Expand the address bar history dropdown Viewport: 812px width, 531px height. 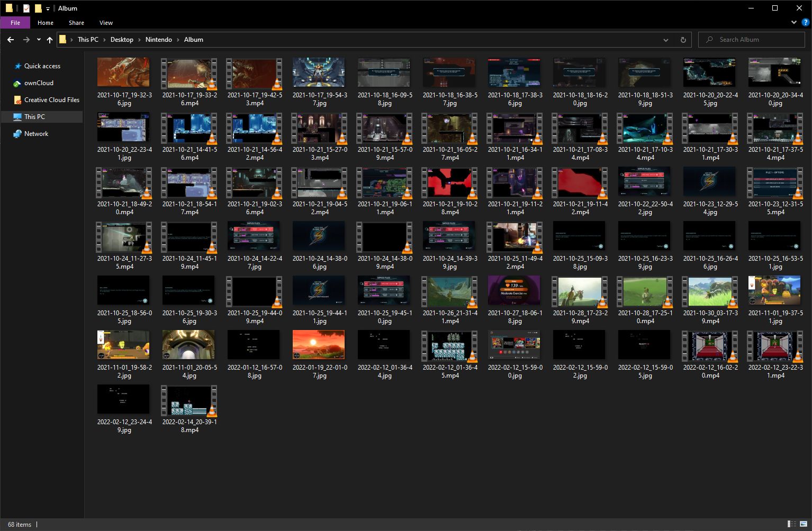coord(666,40)
